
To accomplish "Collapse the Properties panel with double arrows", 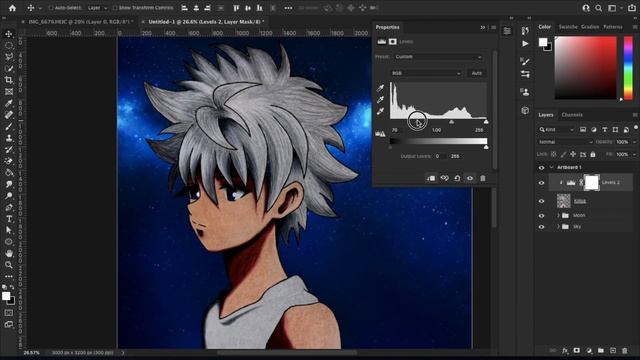I will pos(482,27).
